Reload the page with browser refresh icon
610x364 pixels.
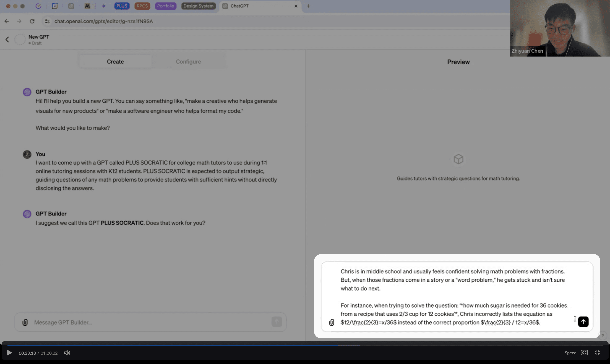pos(32,21)
